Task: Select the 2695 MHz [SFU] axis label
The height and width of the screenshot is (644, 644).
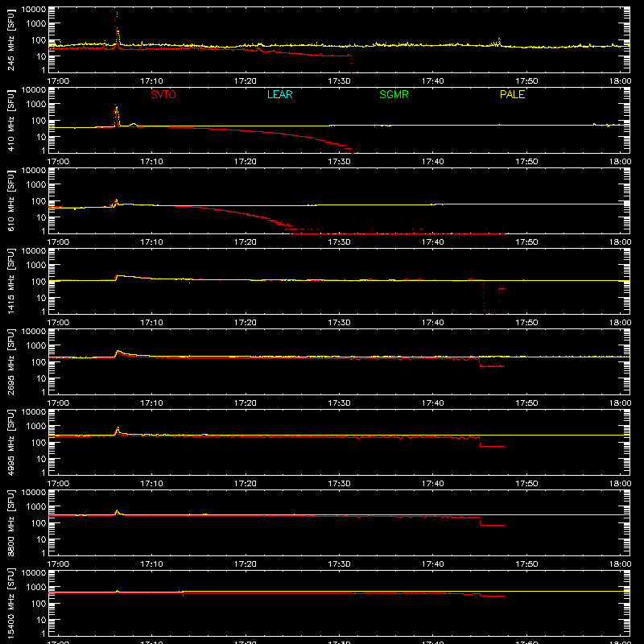Action: (x=11, y=361)
